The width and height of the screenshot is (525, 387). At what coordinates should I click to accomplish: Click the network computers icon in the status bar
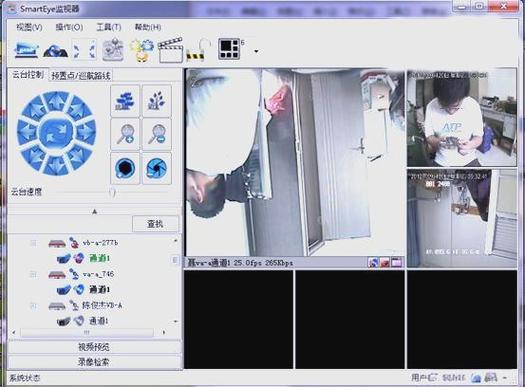point(491,378)
